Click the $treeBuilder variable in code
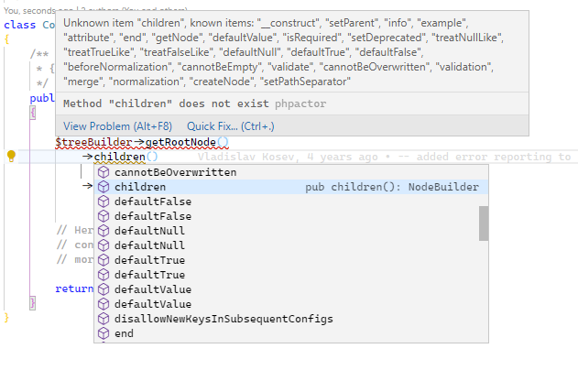578x392 pixels. (x=93, y=142)
